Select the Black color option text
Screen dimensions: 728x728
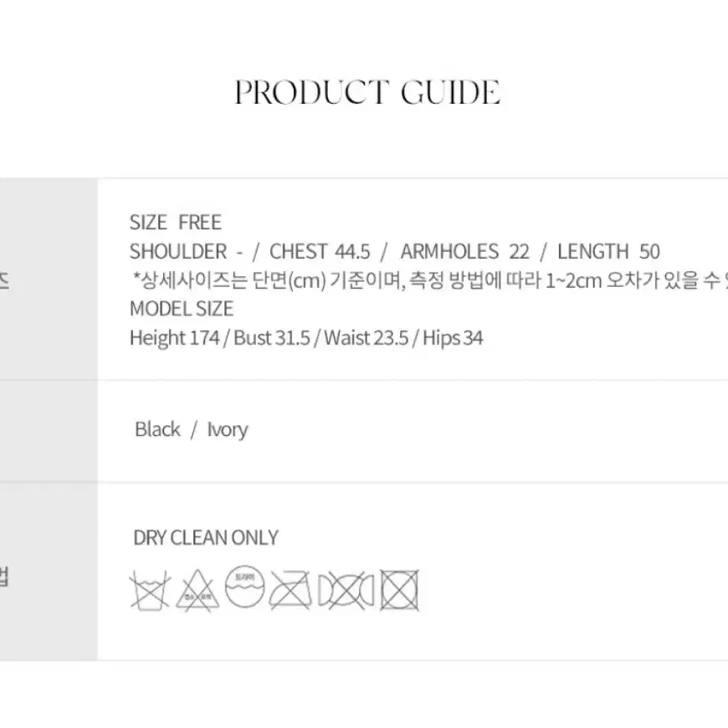(157, 429)
